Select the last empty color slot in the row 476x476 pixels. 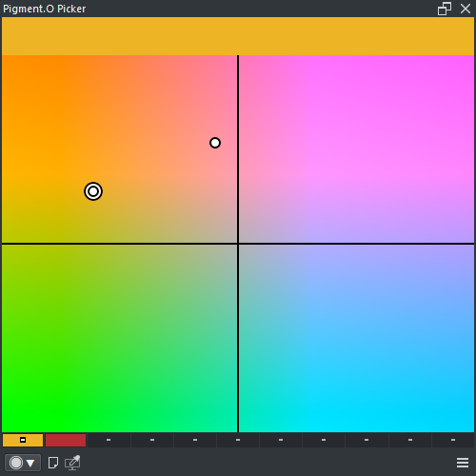pos(453,440)
